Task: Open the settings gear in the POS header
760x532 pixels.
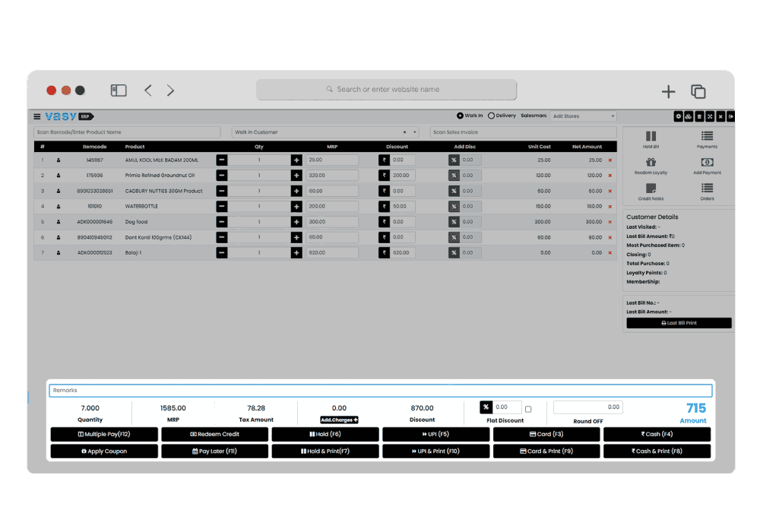Action: 679,116
